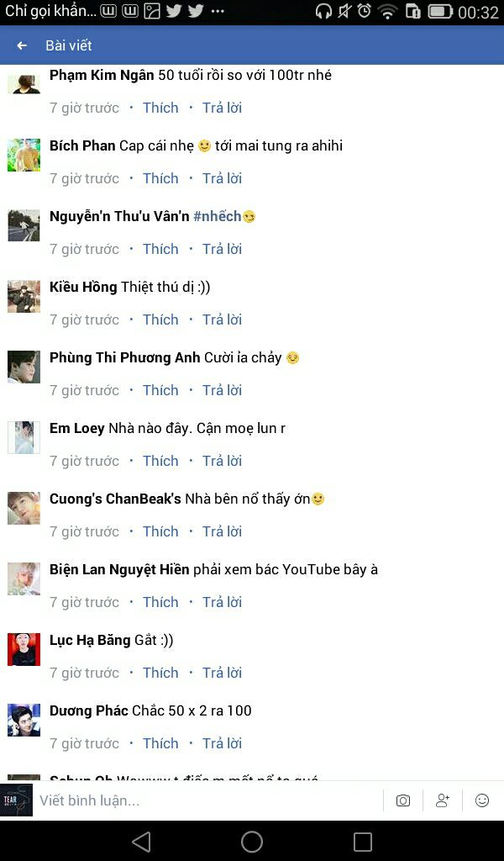Open Phùng Thi Phương Anh's profile name
The height and width of the screenshot is (861, 504).
(x=125, y=358)
